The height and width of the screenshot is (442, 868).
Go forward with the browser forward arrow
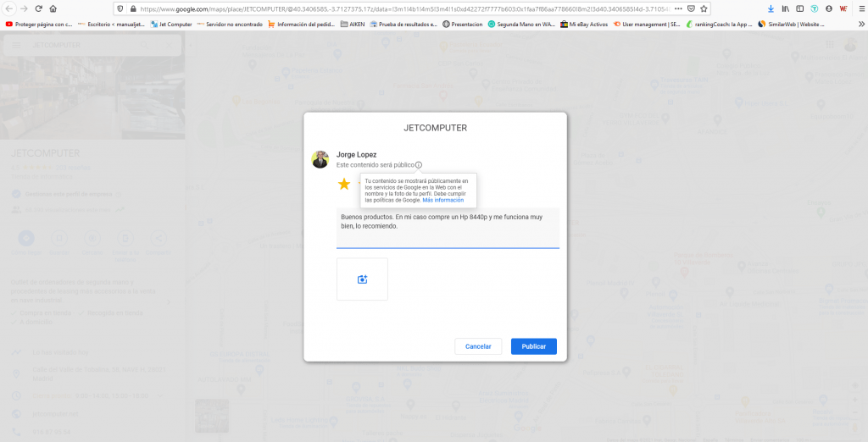click(x=24, y=8)
